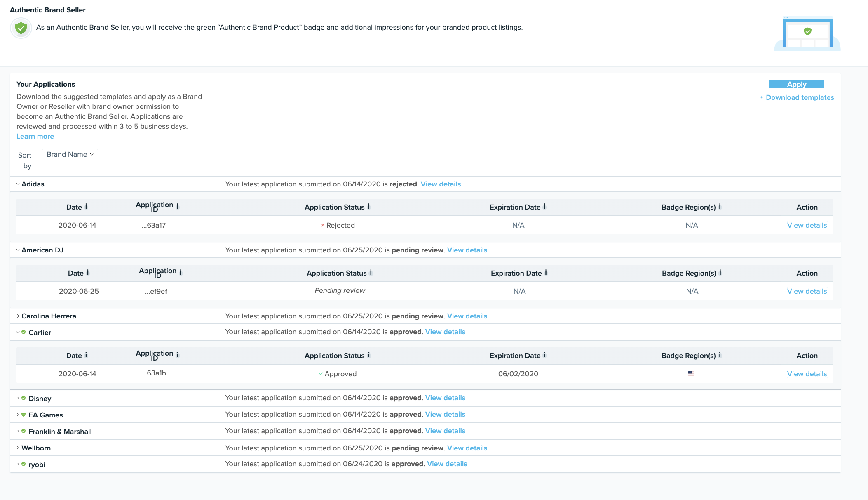Screen dimensions: 868x500
Task: Click the large Authentic Brand Seller shield badge
Action: click(21, 28)
